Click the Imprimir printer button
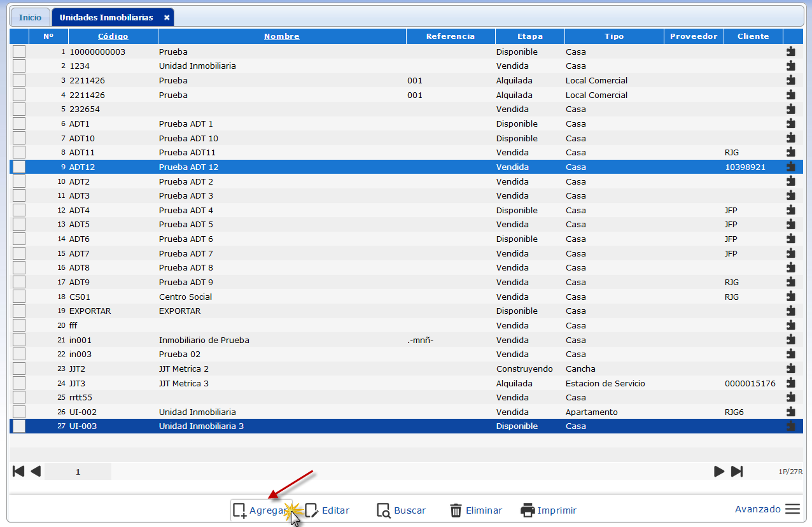Viewport: 812px width, 527px height. click(x=549, y=510)
